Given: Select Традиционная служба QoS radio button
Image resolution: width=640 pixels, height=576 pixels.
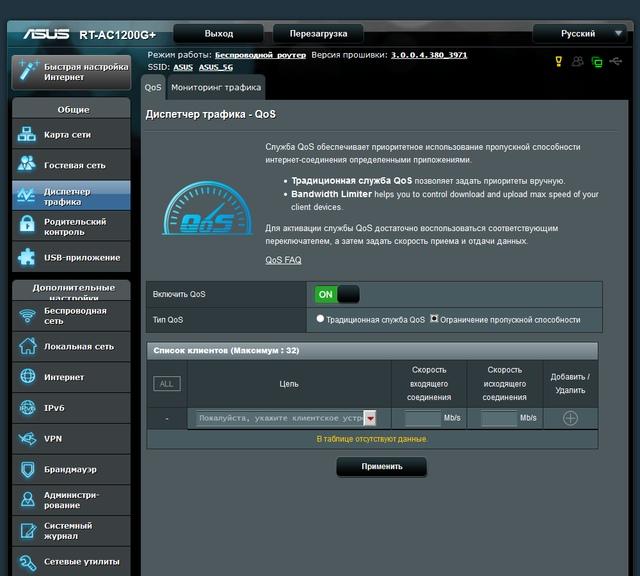Looking at the screenshot, I should [x=320, y=318].
